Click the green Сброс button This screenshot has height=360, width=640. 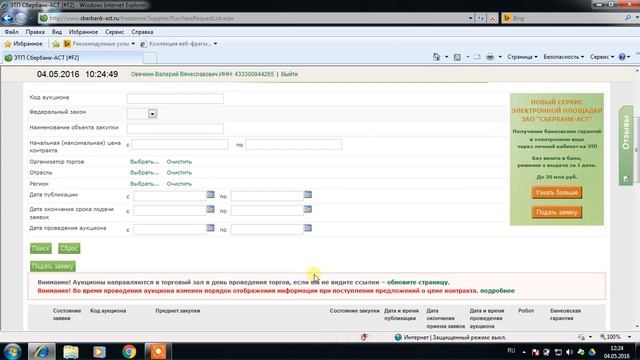(x=69, y=248)
